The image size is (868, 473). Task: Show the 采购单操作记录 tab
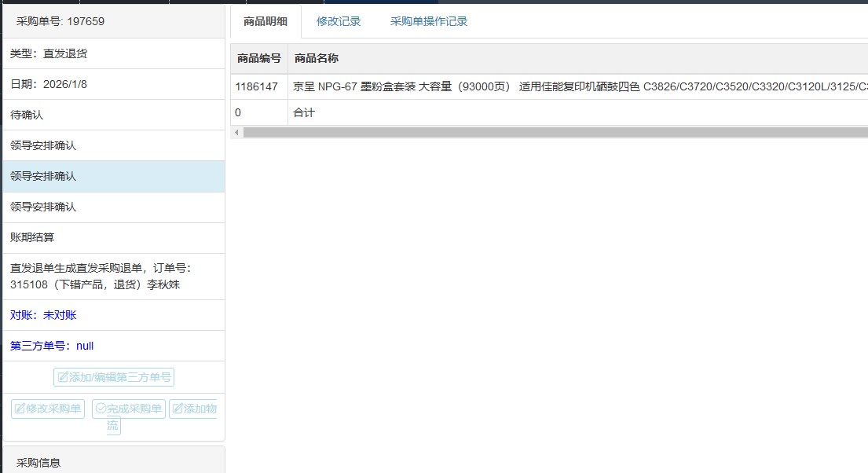click(x=429, y=22)
